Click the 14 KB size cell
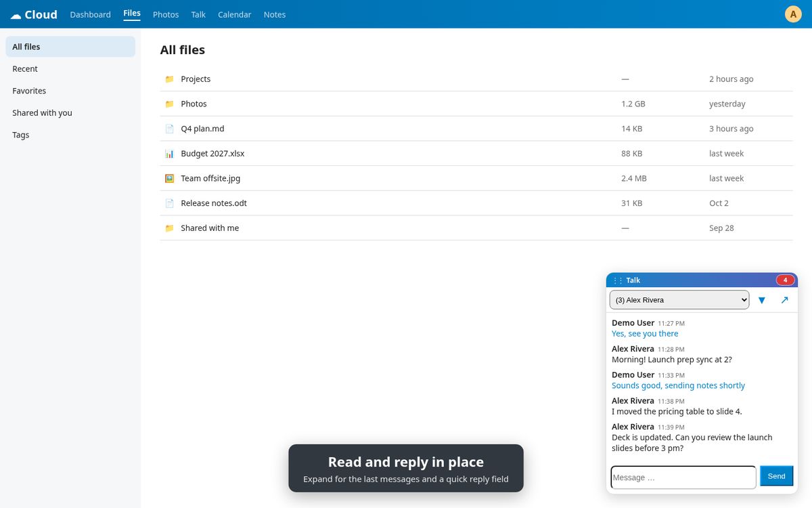The height and width of the screenshot is (508, 812). pyautogui.click(x=631, y=129)
